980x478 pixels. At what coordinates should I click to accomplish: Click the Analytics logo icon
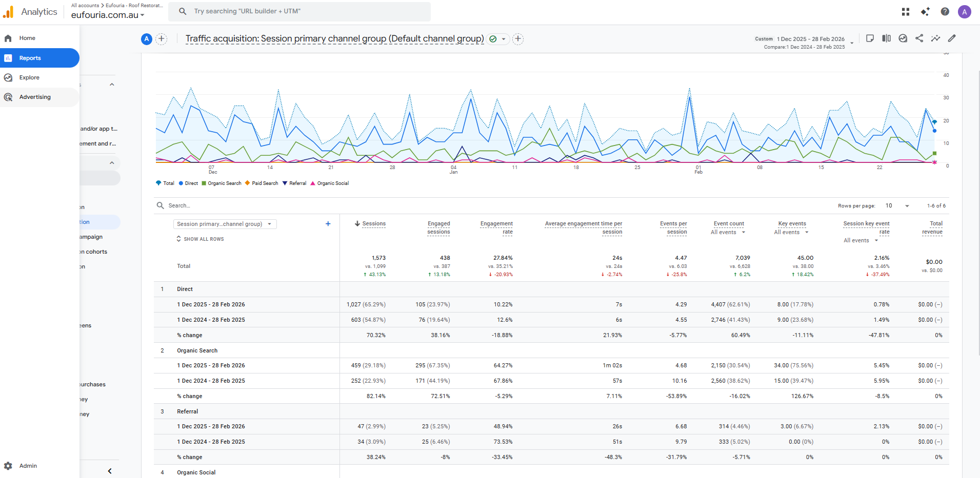tap(8, 12)
